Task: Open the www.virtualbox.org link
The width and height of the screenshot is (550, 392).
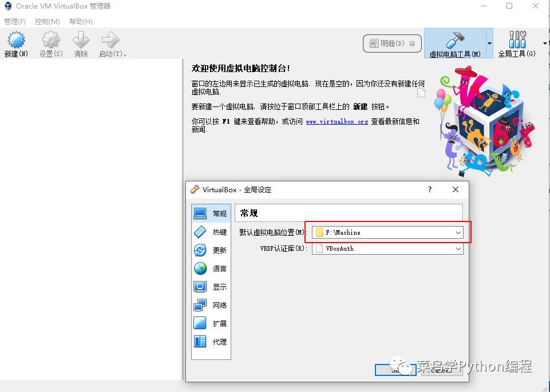Action: [x=337, y=122]
